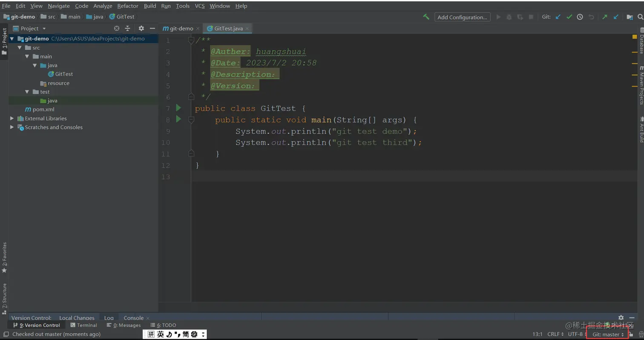The width and height of the screenshot is (644, 340).
Task: Open the Project view dropdown
Action: tap(30, 29)
